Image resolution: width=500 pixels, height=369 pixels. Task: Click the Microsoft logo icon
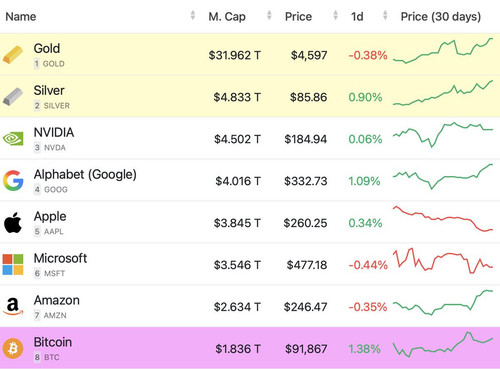pos(13,264)
